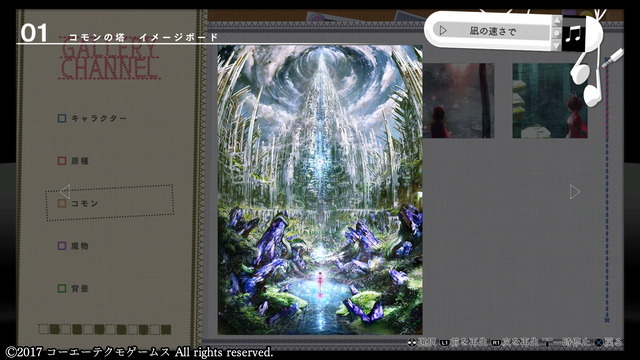Click the checkered page indicator strip
The width and height of the screenshot is (640, 360).
pos(104,329)
